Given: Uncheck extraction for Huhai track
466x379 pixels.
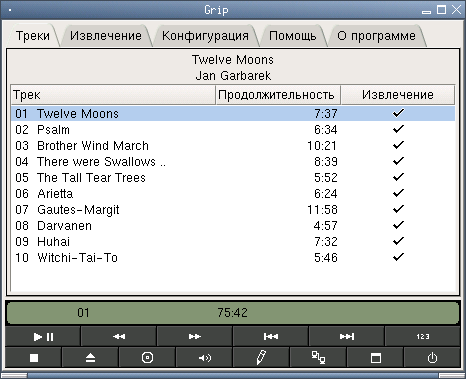Looking at the screenshot, I should 398,241.
